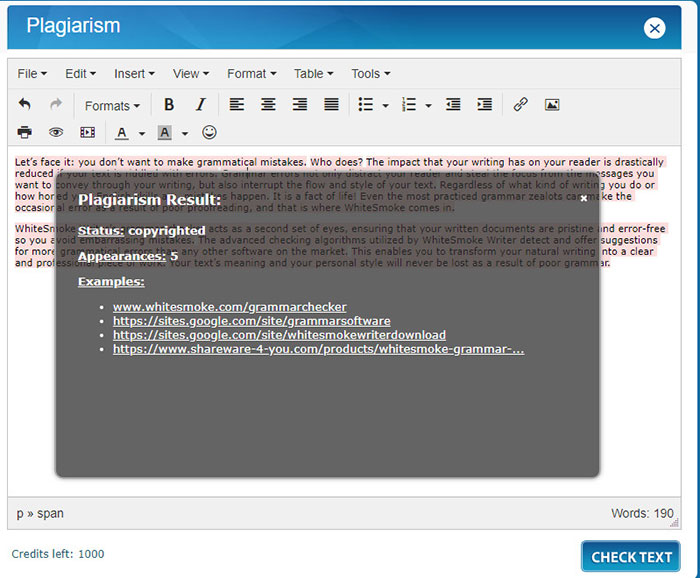Open the Format menu
Image resolution: width=700 pixels, height=578 pixels.
(x=252, y=74)
